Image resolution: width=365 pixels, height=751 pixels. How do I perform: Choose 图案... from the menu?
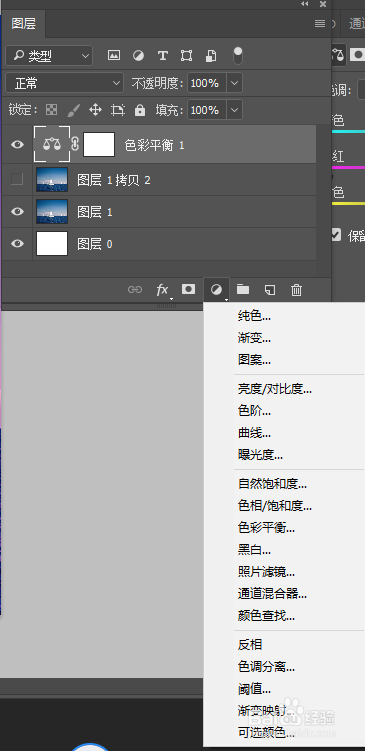pos(255,360)
